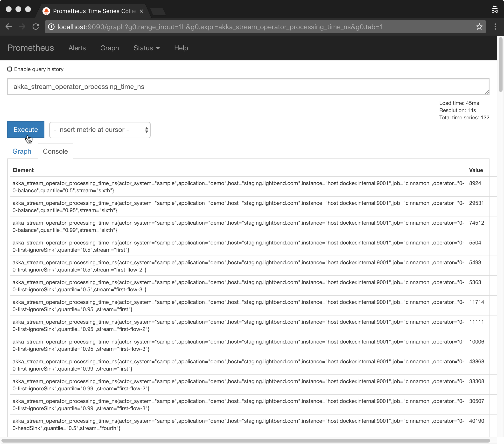This screenshot has width=504, height=444.
Task: Click the Value column header
Action: [x=476, y=170]
